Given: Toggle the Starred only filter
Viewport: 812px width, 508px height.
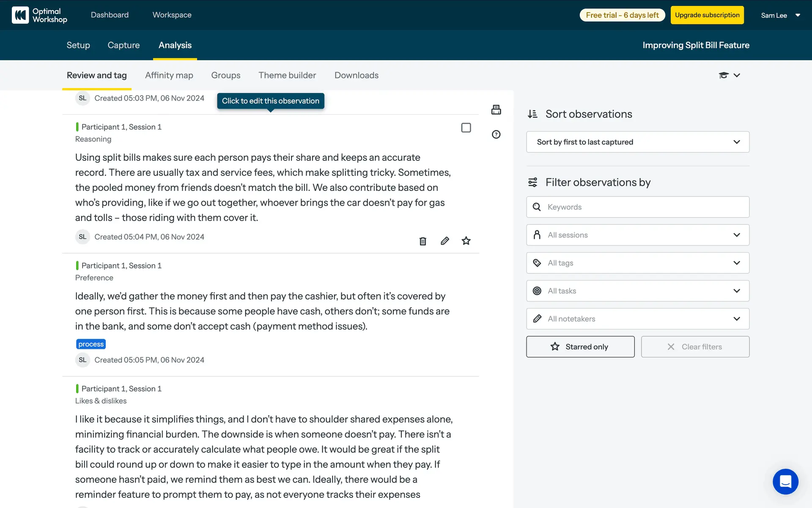Looking at the screenshot, I should tap(580, 347).
